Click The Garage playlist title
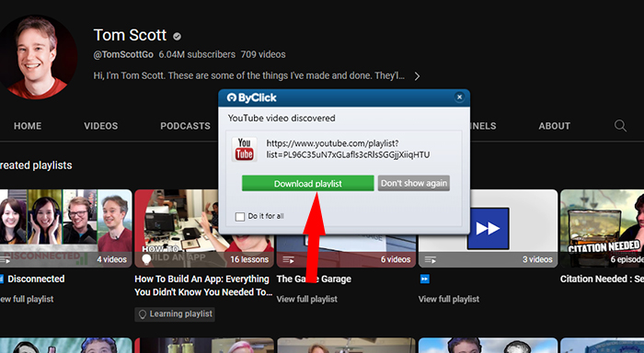Screen dimensions: 644x353 (314, 279)
